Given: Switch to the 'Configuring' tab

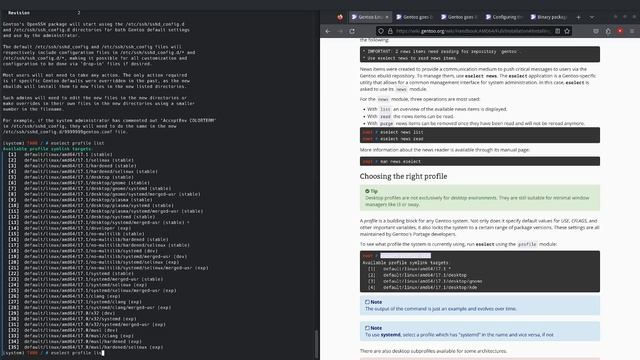Looking at the screenshot, I should (505, 17).
